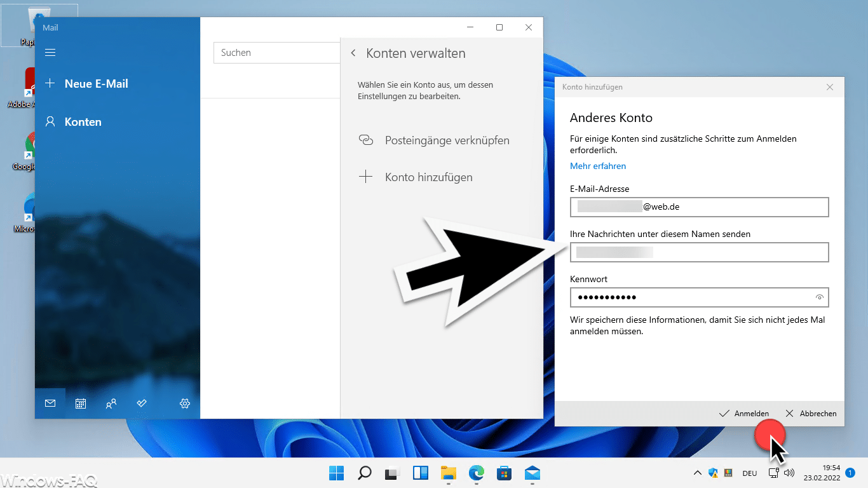Open Mail settings gear icon
The width and height of the screenshot is (868, 488).
[x=185, y=403]
